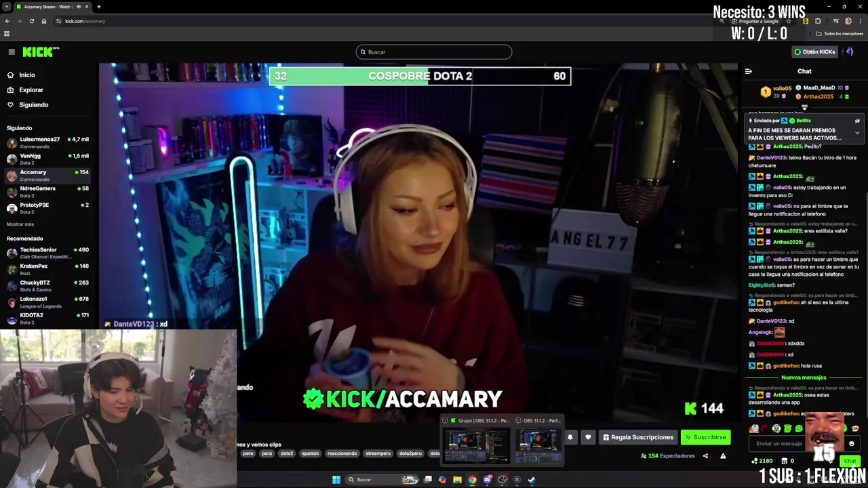The image size is (868, 488).
Task: Open VanNgg followed channel
Action: point(47,159)
